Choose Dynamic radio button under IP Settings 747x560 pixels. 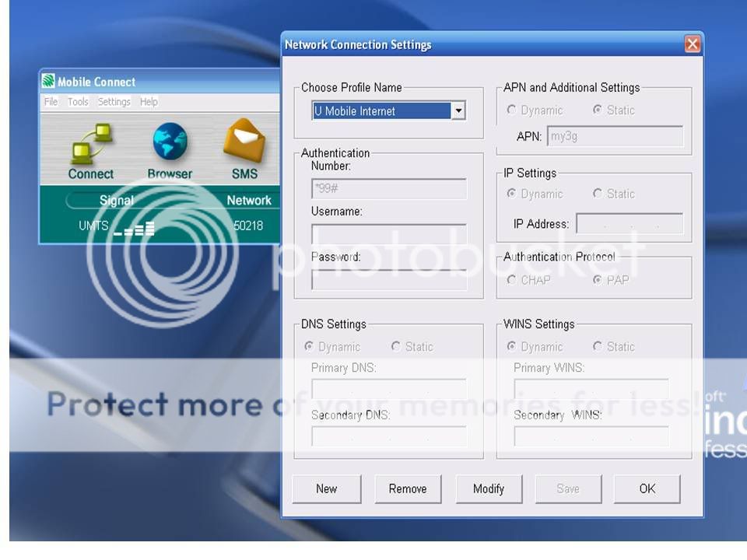511,194
